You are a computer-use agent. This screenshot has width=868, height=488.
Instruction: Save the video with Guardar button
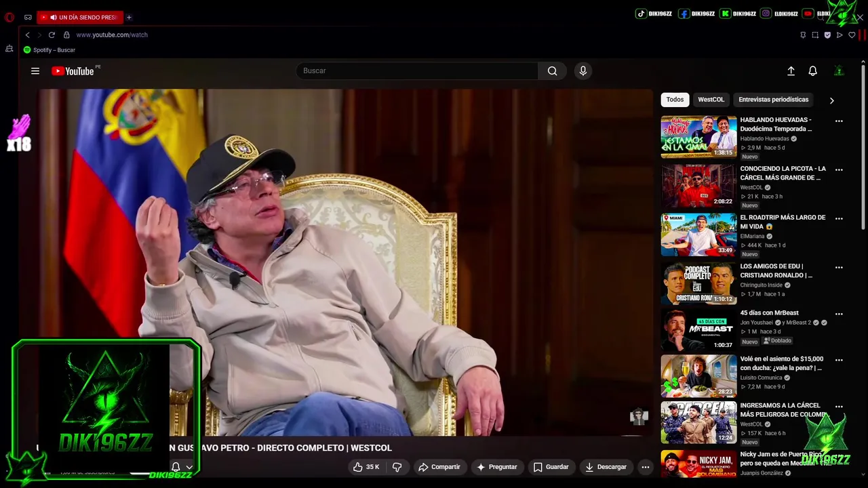(551, 467)
